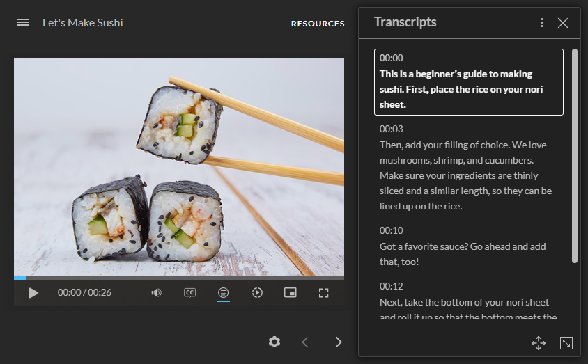Open the settings gear
This screenshot has height=364, width=588.
274,342
